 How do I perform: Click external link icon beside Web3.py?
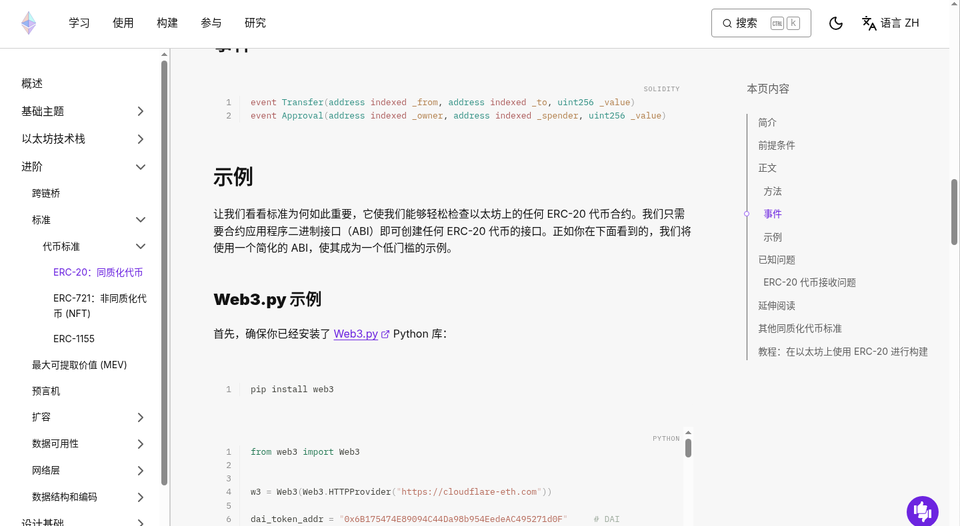[x=385, y=334]
